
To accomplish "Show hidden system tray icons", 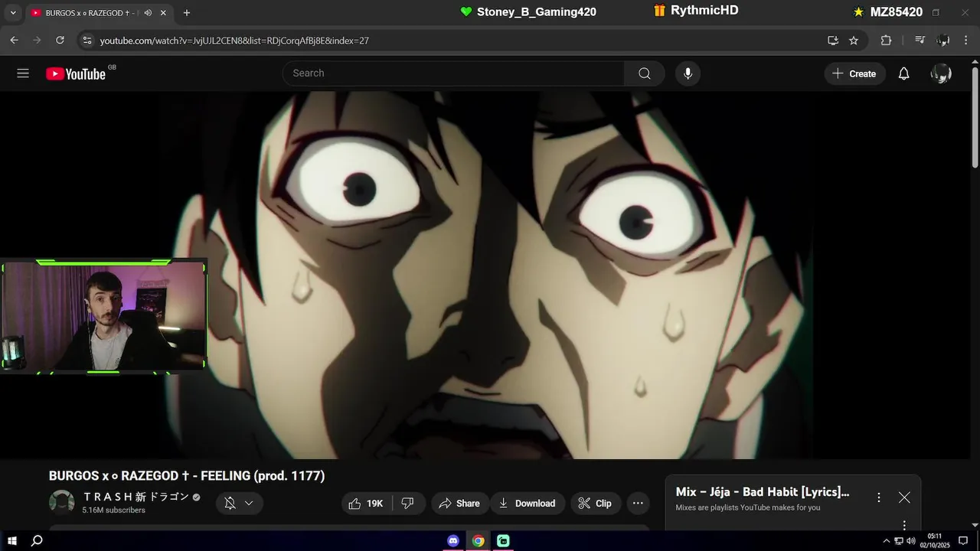I will pos(887,541).
